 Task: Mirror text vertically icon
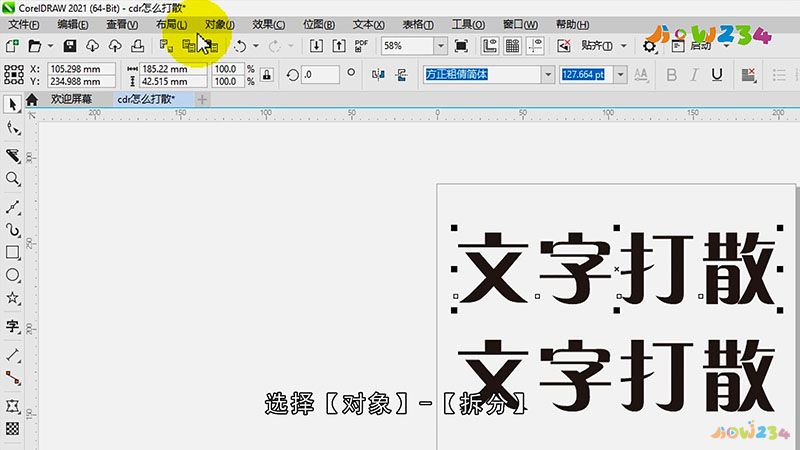click(x=402, y=75)
